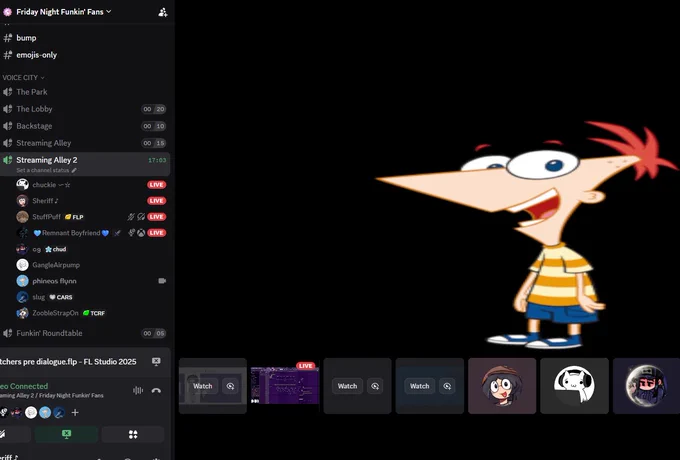Click the camera icon next to phineas flynn

tap(162, 281)
